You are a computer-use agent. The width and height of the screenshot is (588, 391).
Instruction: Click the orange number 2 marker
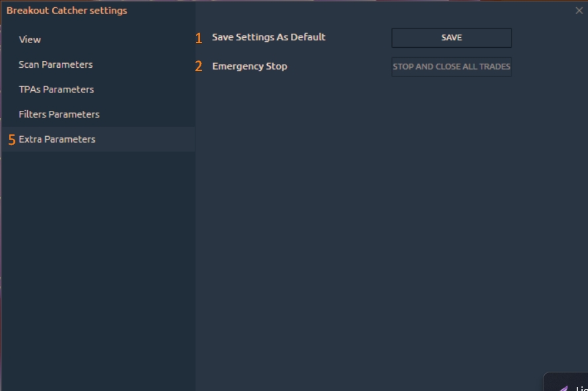(199, 67)
